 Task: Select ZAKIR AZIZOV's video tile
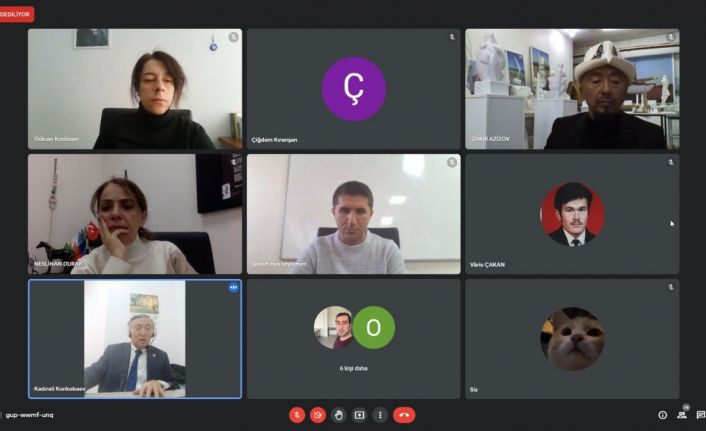[x=572, y=89]
